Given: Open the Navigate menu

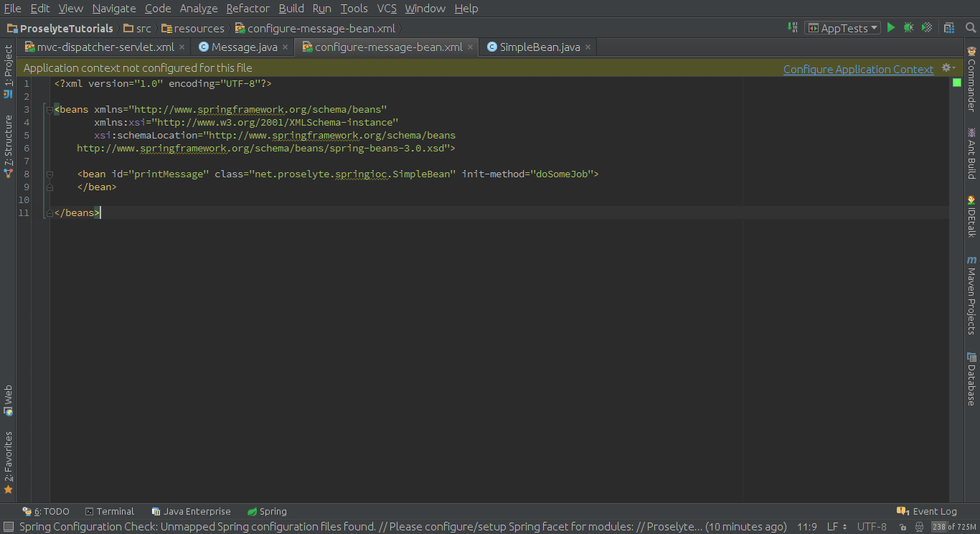Looking at the screenshot, I should tap(114, 9).
